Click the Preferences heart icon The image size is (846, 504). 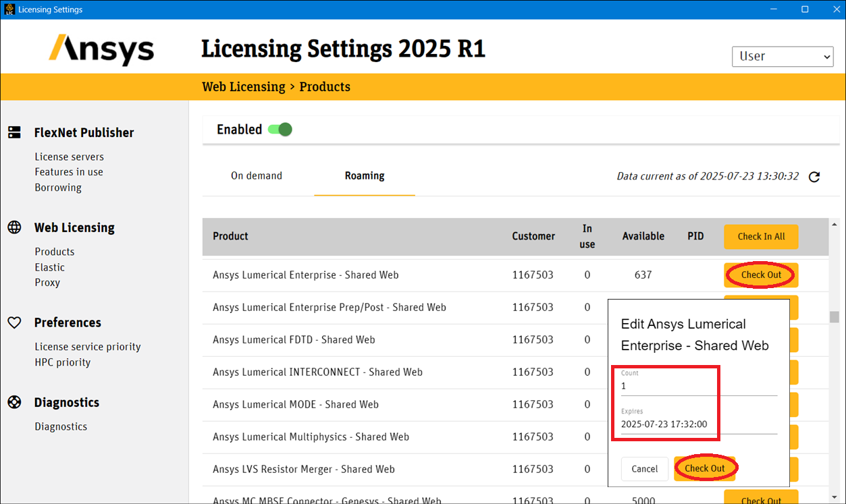(x=14, y=323)
